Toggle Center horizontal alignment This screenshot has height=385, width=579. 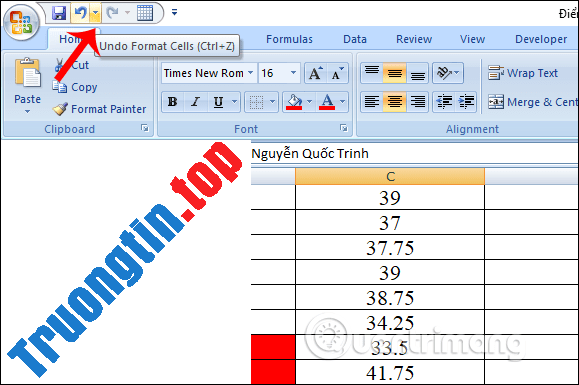(394, 102)
